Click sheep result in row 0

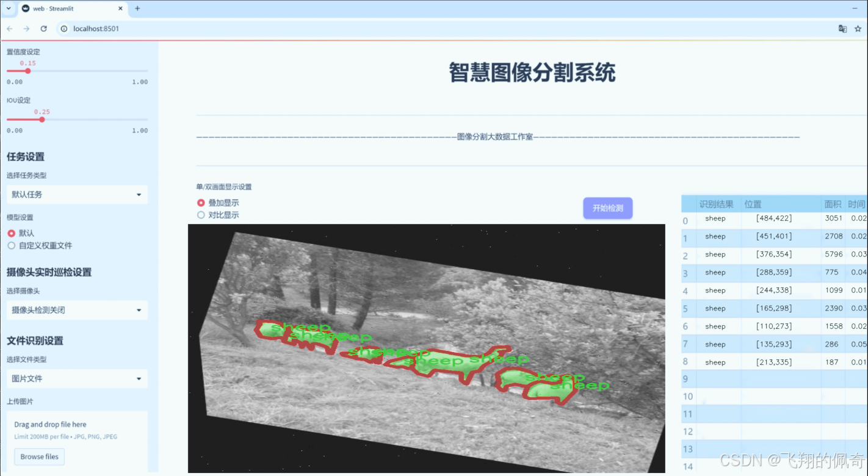(x=715, y=218)
